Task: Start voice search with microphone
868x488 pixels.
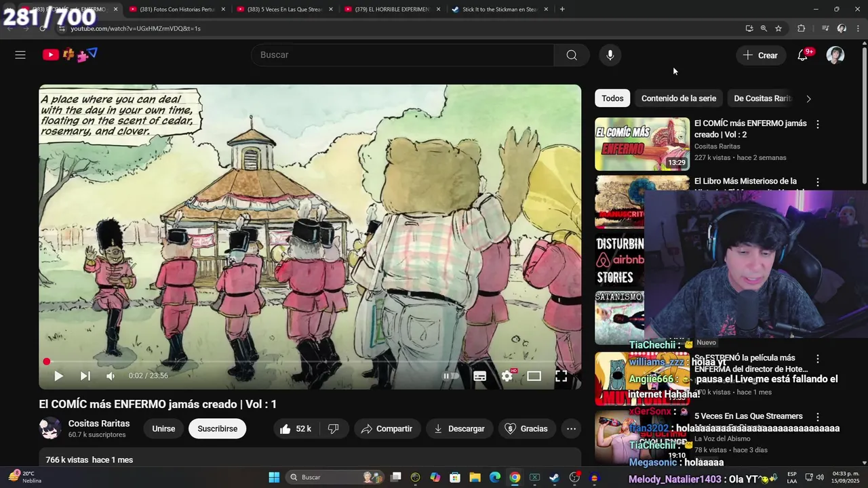Action: pyautogui.click(x=610, y=55)
